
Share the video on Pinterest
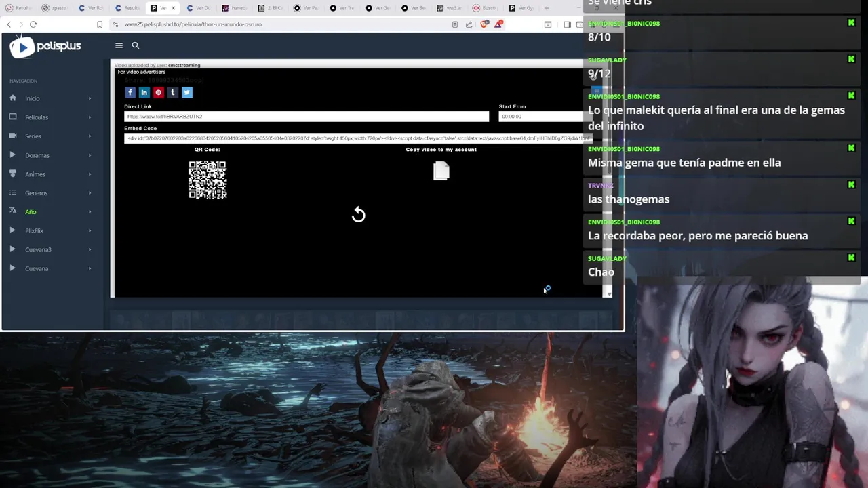click(158, 92)
